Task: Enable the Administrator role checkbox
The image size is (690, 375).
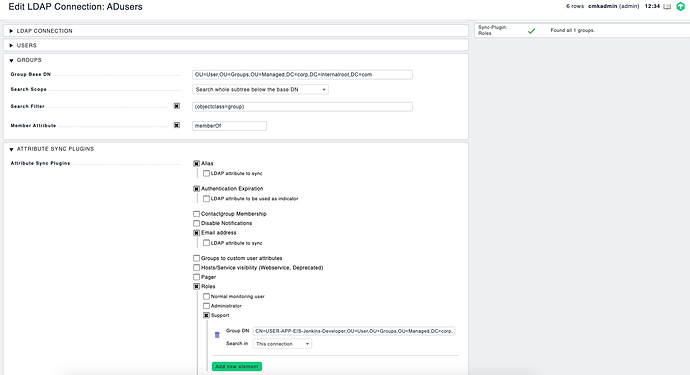Action: pyautogui.click(x=206, y=306)
